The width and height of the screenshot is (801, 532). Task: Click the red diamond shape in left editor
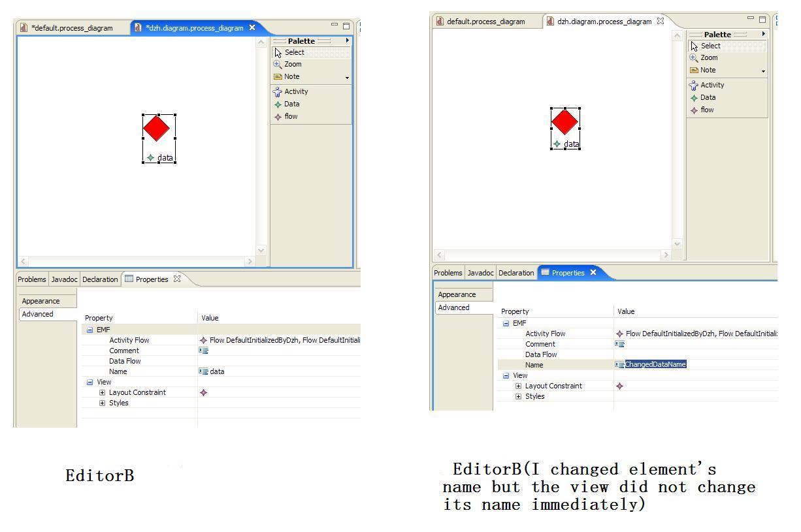[x=156, y=128]
